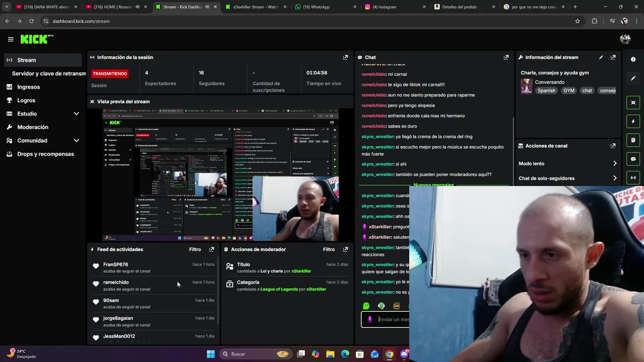
Task: Pop out the Acciones de moderador panel
Action: pos(345,249)
